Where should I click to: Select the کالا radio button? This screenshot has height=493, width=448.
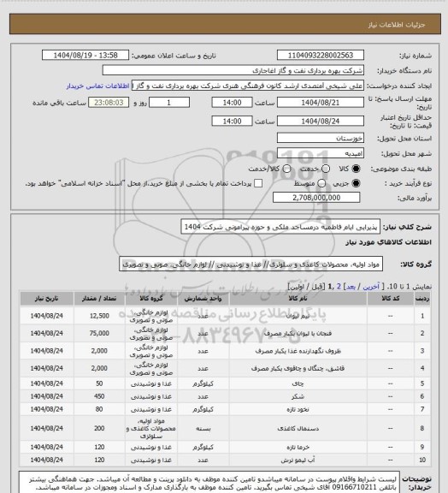point(356,169)
